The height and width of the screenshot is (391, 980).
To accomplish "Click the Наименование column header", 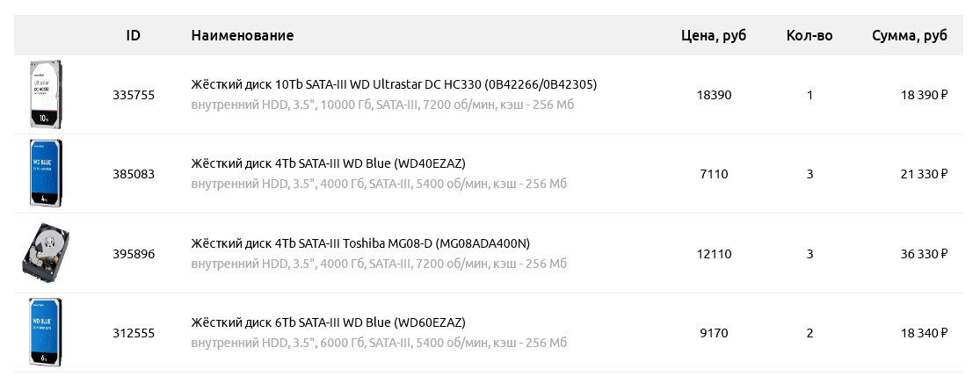I will pos(243,36).
